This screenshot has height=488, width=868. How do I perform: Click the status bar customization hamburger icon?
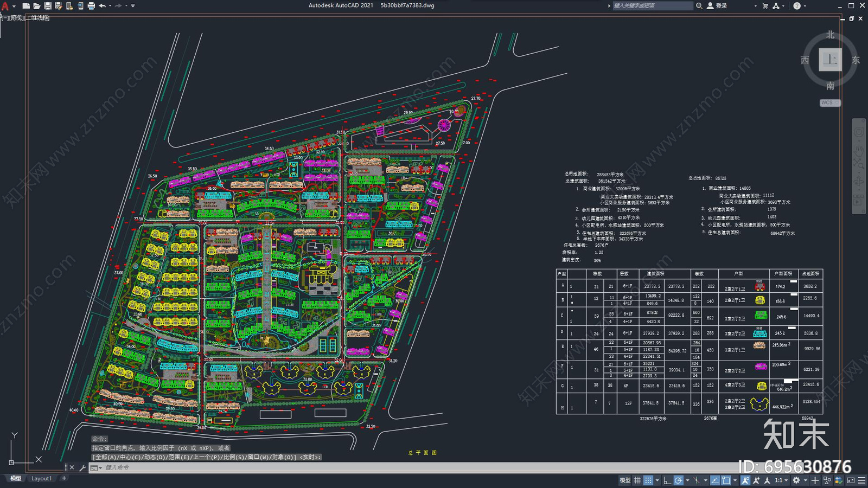[861, 480]
